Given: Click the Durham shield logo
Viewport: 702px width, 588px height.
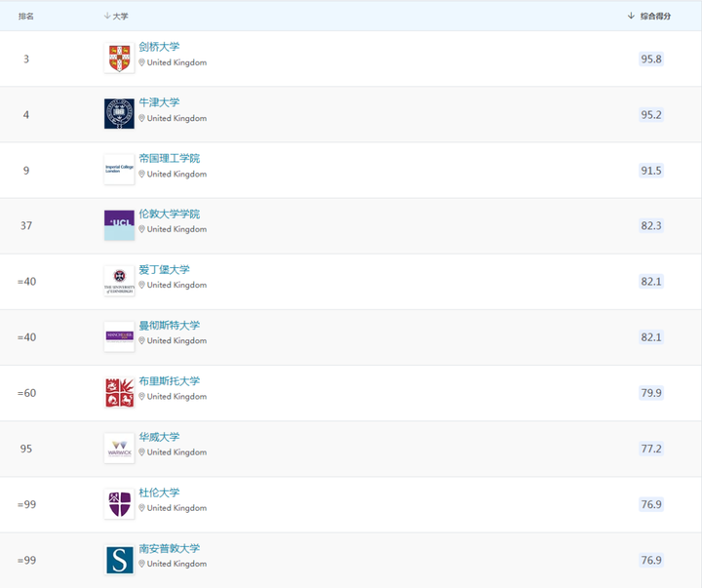Looking at the screenshot, I should 119,504.
